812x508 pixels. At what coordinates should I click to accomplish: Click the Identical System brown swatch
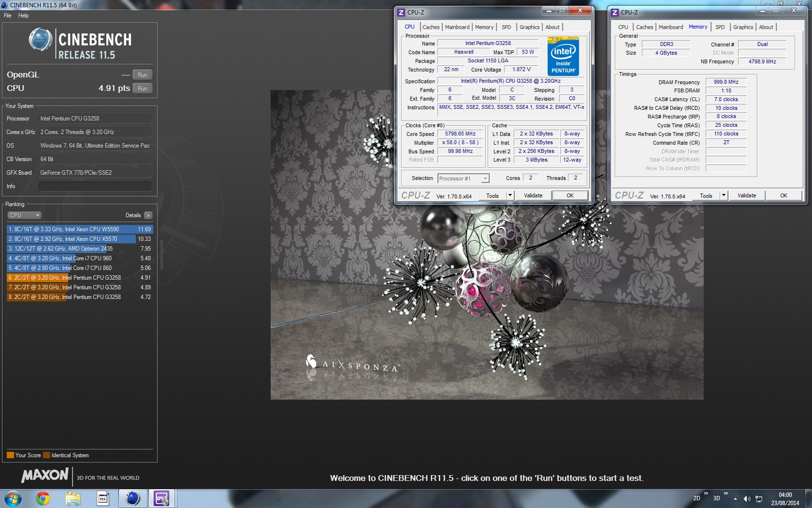pyautogui.click(x=46, y=455)
